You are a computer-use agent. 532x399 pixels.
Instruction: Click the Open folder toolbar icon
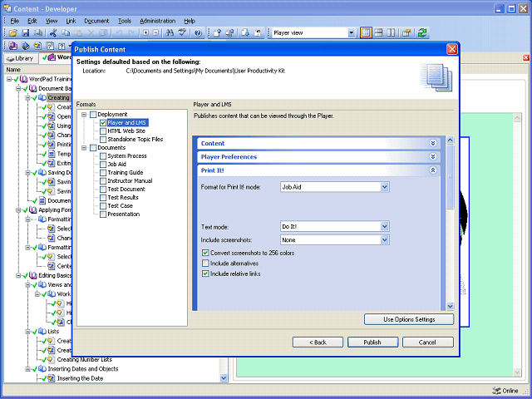coord(13,33)
